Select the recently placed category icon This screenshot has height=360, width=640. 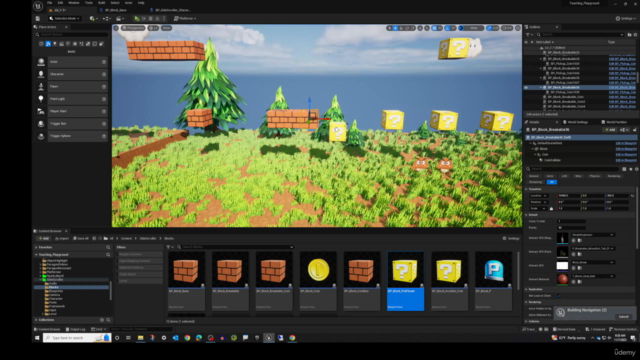click(x=41, y=44)
